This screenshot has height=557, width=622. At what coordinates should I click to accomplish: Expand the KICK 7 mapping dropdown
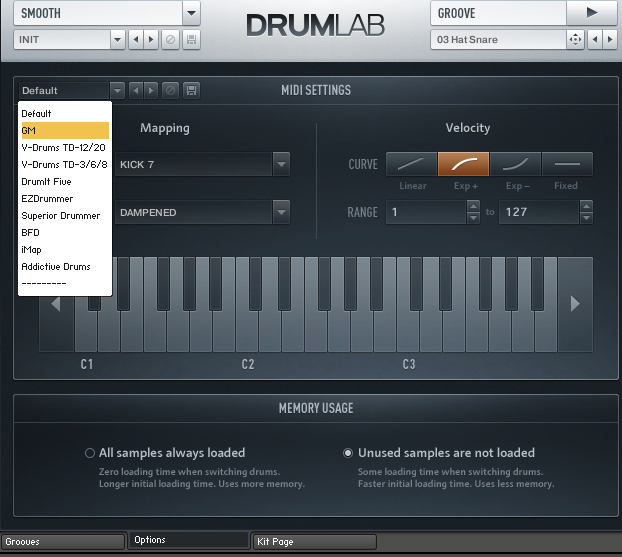pyautogui.click(x=281, y=164)
